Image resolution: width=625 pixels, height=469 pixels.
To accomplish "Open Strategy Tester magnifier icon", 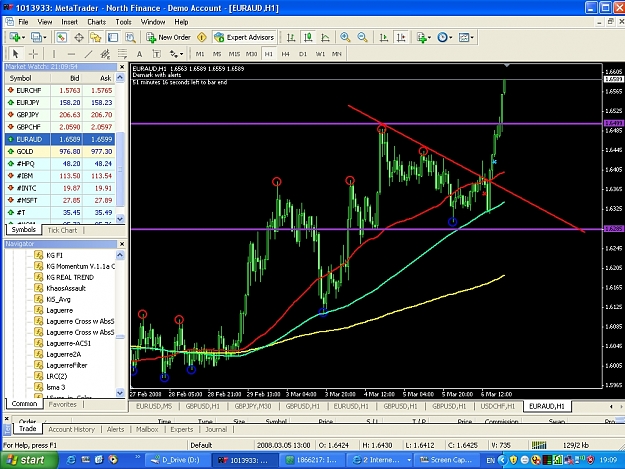I will (x=130, y=37).
